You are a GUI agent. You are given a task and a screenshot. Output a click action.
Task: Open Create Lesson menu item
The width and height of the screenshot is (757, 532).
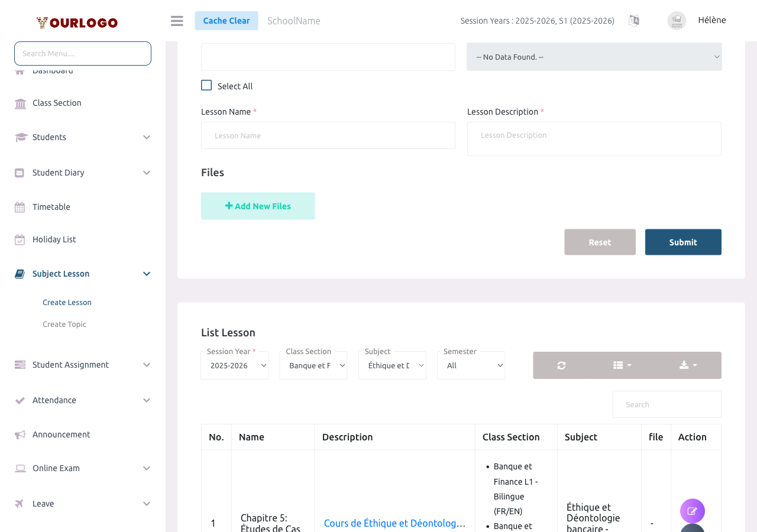coord(67,302)
